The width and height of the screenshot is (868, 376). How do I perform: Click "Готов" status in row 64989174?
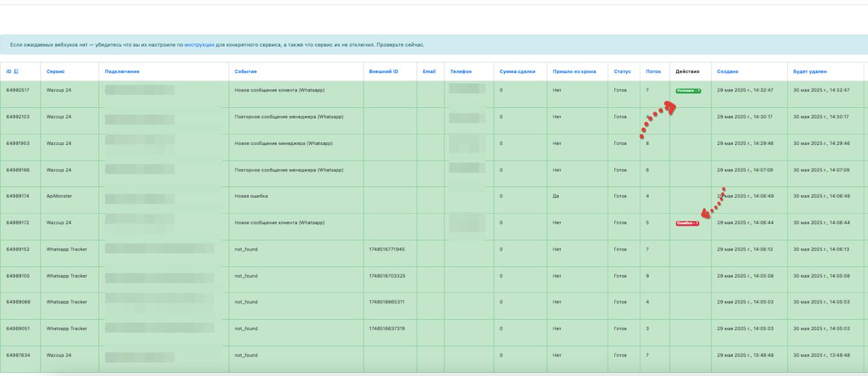tap(620, 196)
